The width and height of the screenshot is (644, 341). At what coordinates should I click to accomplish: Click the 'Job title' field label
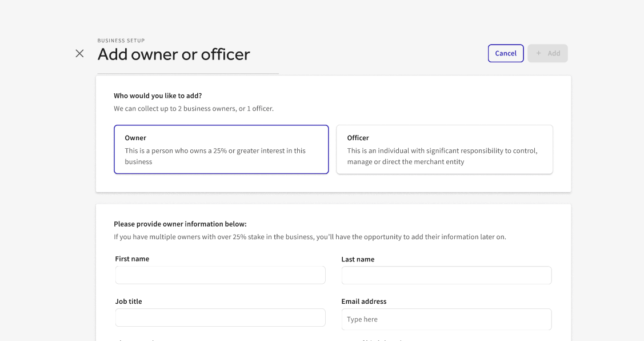(x=129, y=302)
